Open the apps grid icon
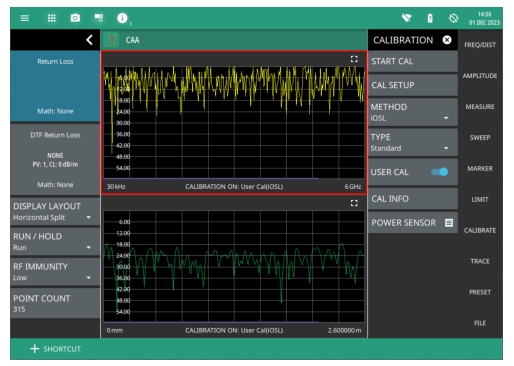514x366 pixels. tap(52, 18)
